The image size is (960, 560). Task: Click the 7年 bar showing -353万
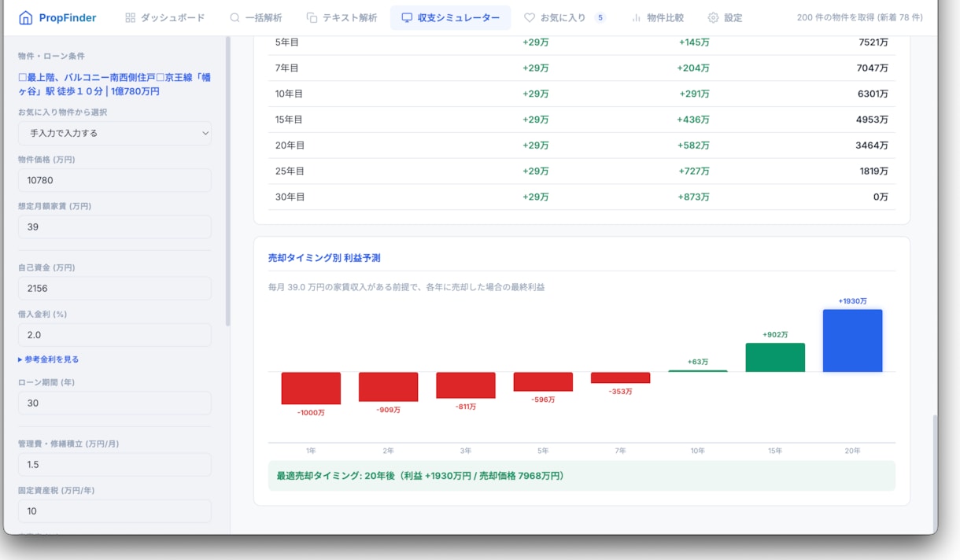pyautogui.click(x=620, y=378)
